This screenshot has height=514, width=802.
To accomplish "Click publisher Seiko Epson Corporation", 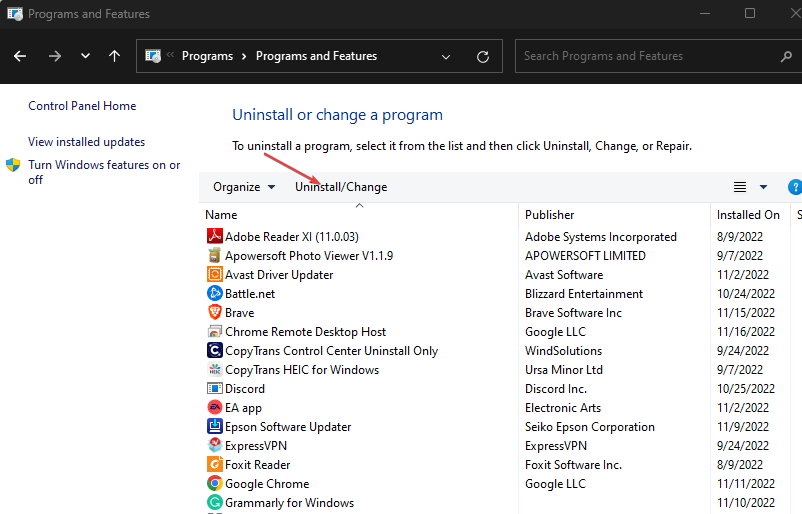I will pos(590,427).
